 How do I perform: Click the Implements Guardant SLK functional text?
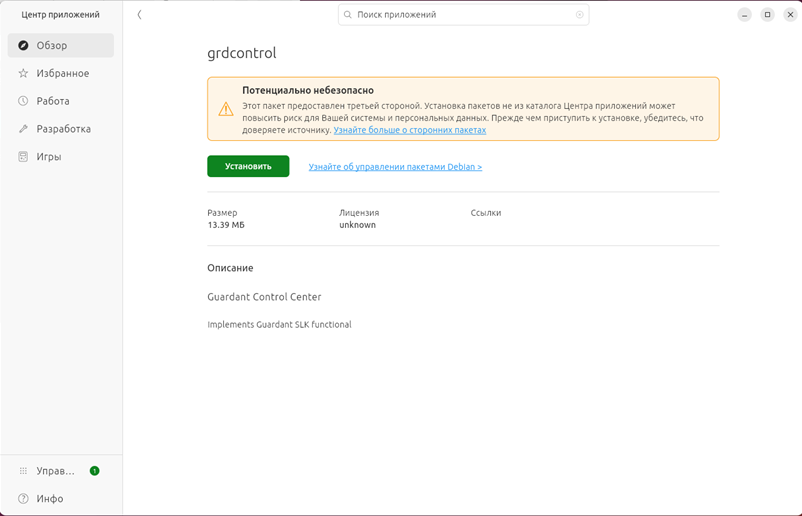pos(279,324)
